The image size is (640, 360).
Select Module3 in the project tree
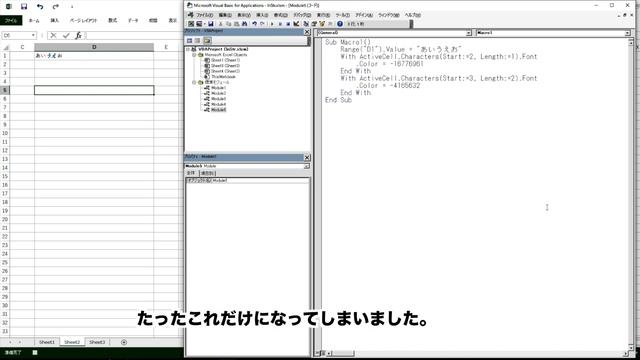pos(218,99)
